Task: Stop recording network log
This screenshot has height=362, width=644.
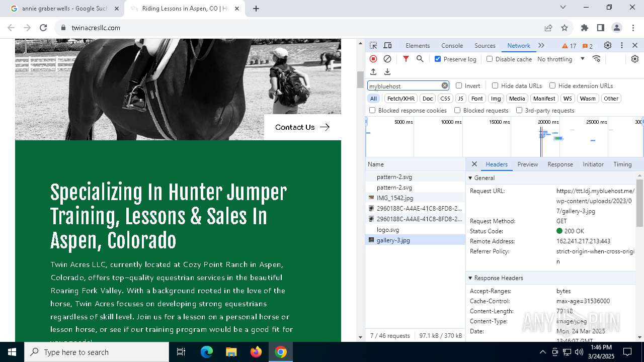Action: (x=373, y=59)
